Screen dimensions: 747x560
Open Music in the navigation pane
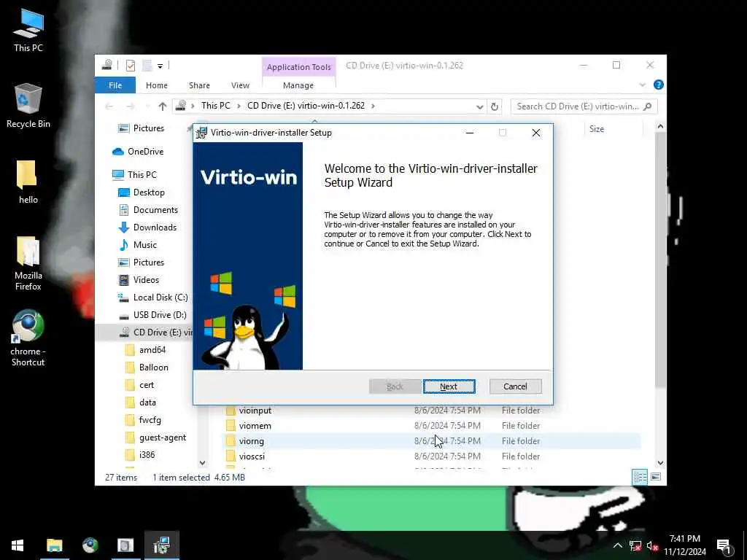(145, 245)
